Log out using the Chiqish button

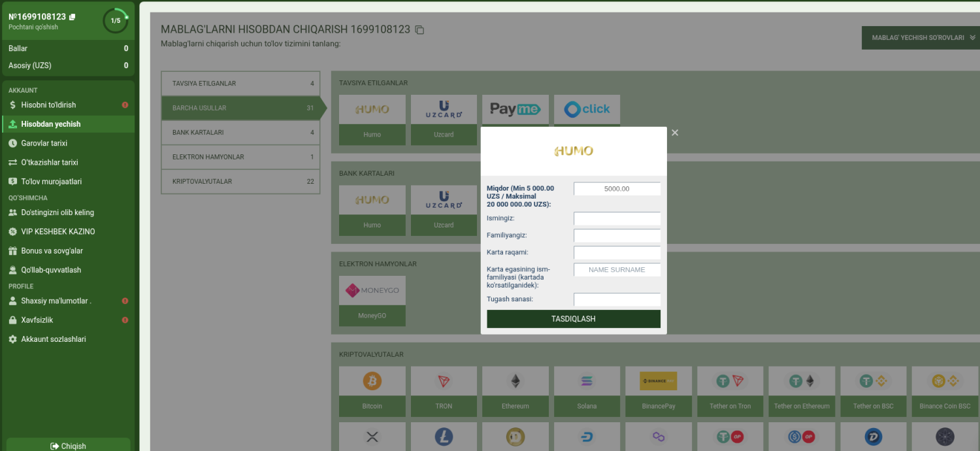pos(68,446)
